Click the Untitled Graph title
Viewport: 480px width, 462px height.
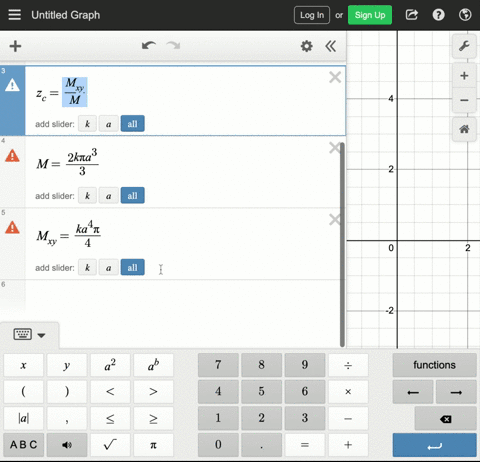point(66,15)
